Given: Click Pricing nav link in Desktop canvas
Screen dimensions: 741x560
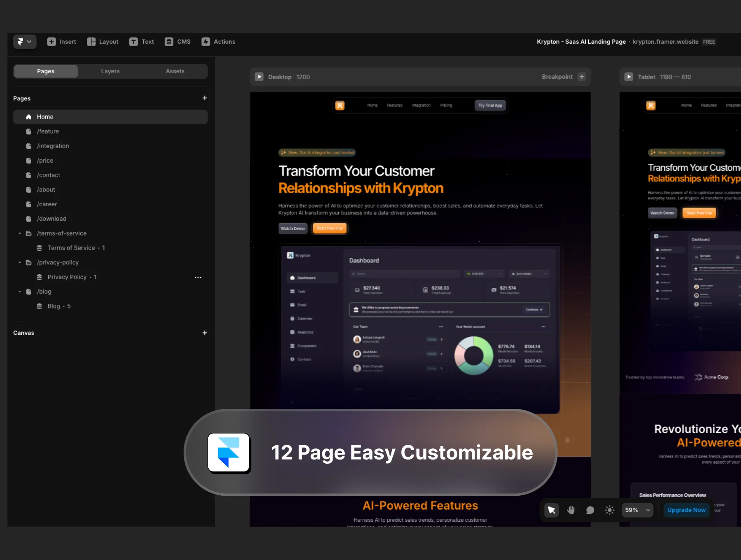Looking at the screenshot, I should point(446,105).
